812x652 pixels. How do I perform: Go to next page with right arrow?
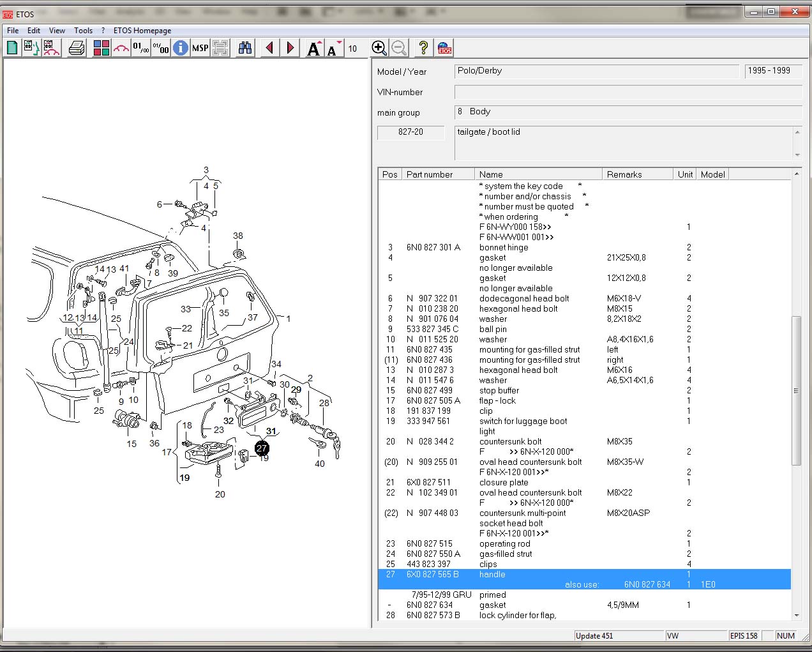click(x=290, y=48)
